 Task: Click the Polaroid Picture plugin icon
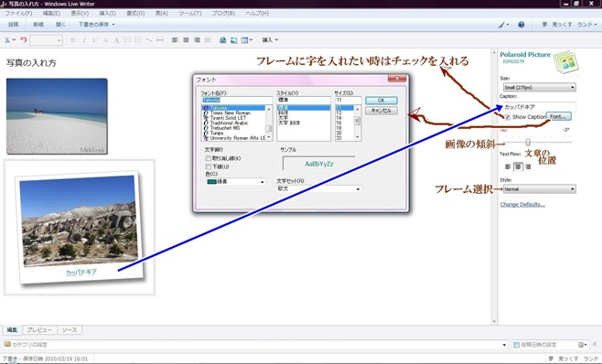tap(566, 61)
